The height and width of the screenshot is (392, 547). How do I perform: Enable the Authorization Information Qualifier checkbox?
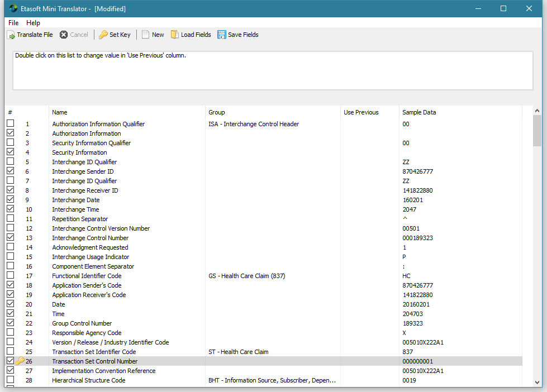(x=10, y=124)
